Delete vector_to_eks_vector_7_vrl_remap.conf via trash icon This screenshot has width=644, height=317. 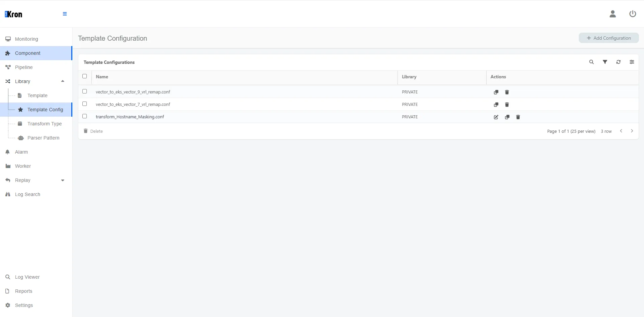(x=507, y=105)
